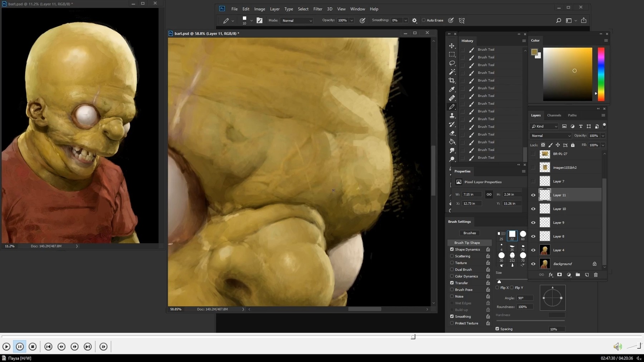Screen dimensions: 644x362
Task: Select the Dodge tool
Action: [x=452, y=159]
